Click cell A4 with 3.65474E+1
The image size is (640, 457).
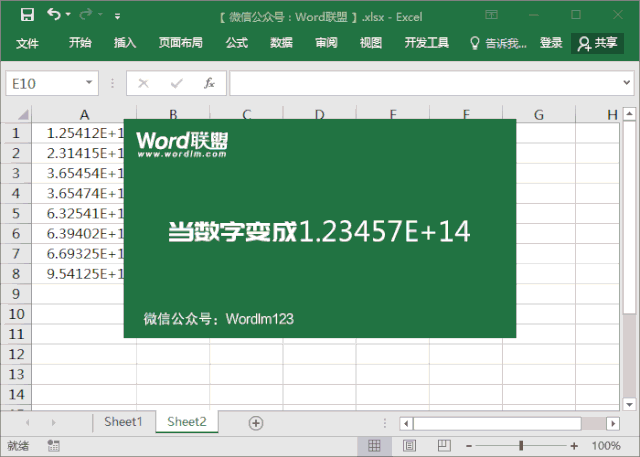pyautogui.click(x=78, y=193)
